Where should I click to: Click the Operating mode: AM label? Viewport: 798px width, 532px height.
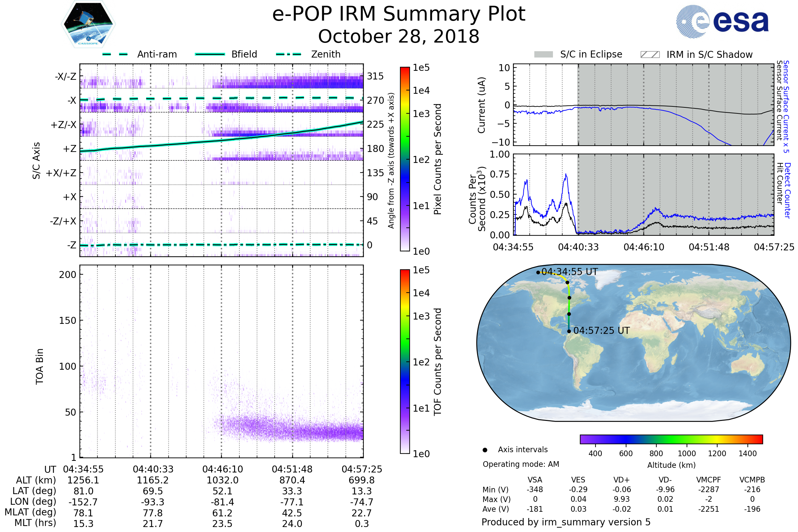tap(521, 464)
